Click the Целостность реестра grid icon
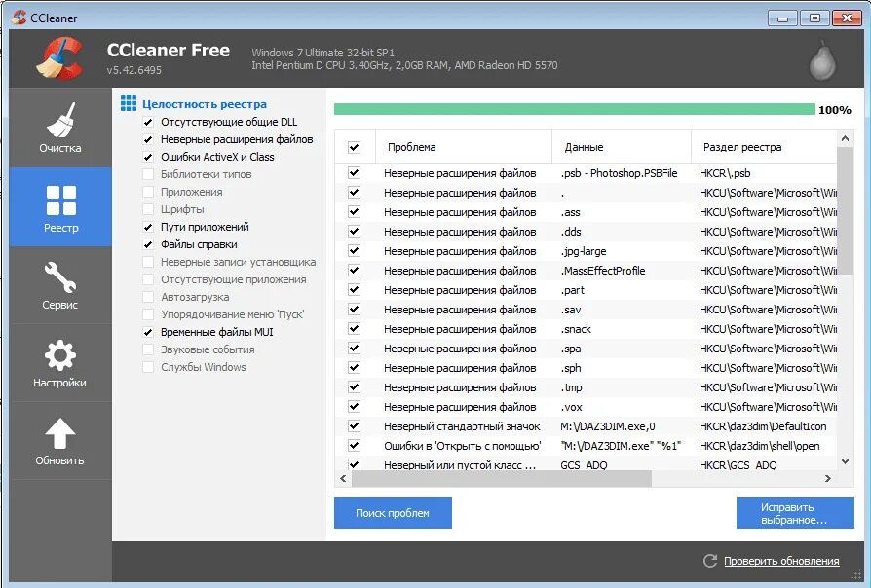Viewport: 871px width, 588px height. 129,103
